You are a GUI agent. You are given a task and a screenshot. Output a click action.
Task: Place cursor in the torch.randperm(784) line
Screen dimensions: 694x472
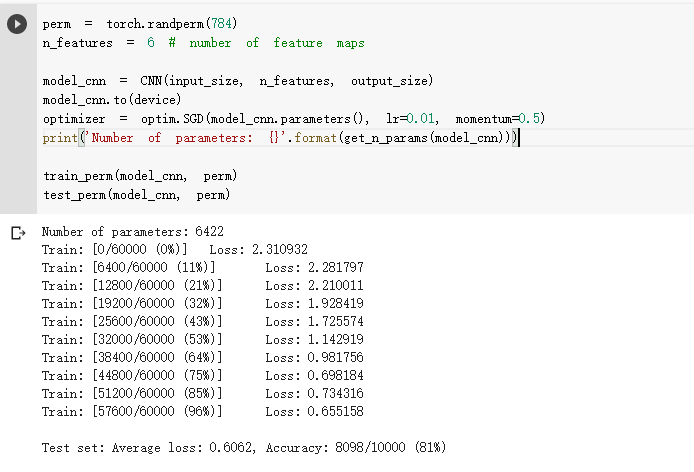pyautogui.click(x=139, y=23)
